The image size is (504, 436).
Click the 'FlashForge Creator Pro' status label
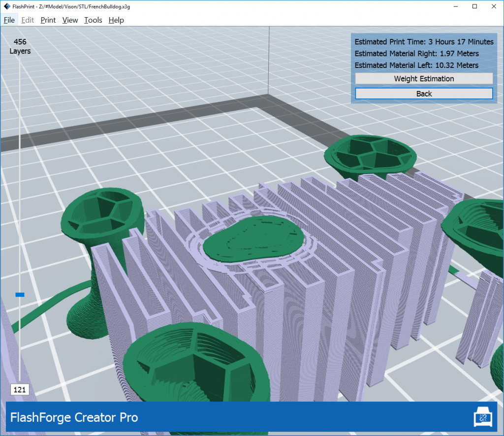click(x=74, y=417)
